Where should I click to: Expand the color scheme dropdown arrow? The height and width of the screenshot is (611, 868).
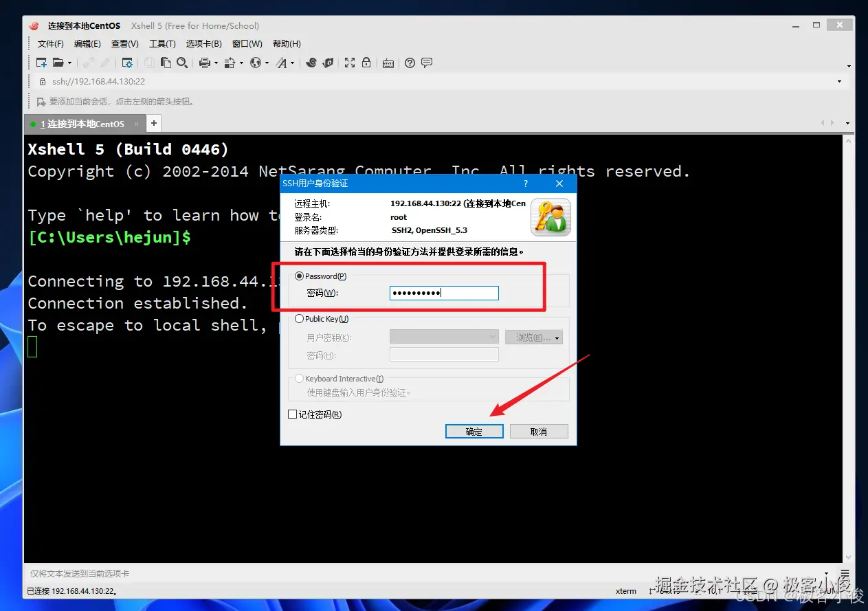(x=241, y=63)
